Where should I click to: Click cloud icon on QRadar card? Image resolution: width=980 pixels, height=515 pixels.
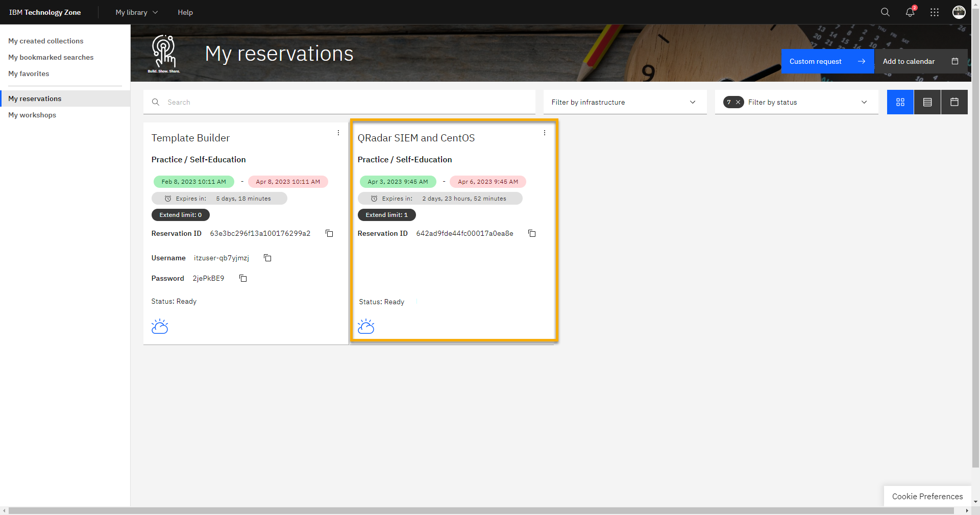click(x=366, y=326)
